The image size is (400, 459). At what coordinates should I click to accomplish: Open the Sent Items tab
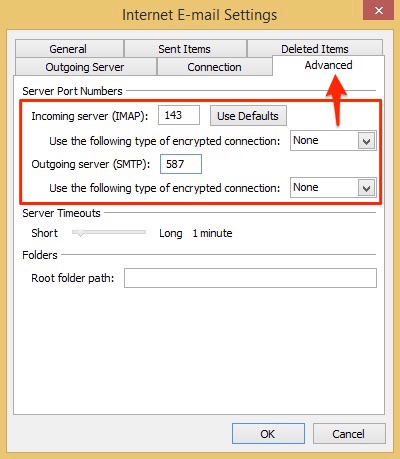(x=185, y=49)
